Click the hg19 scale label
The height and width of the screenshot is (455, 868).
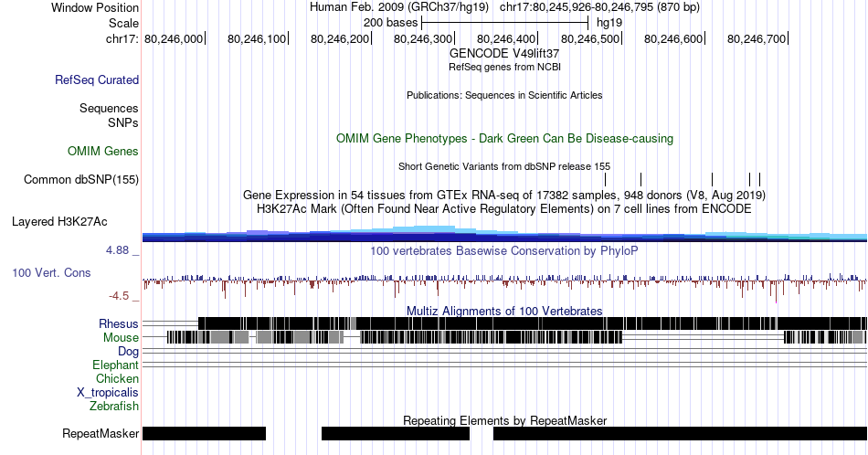pyautogui.click(x=609, y=23)
